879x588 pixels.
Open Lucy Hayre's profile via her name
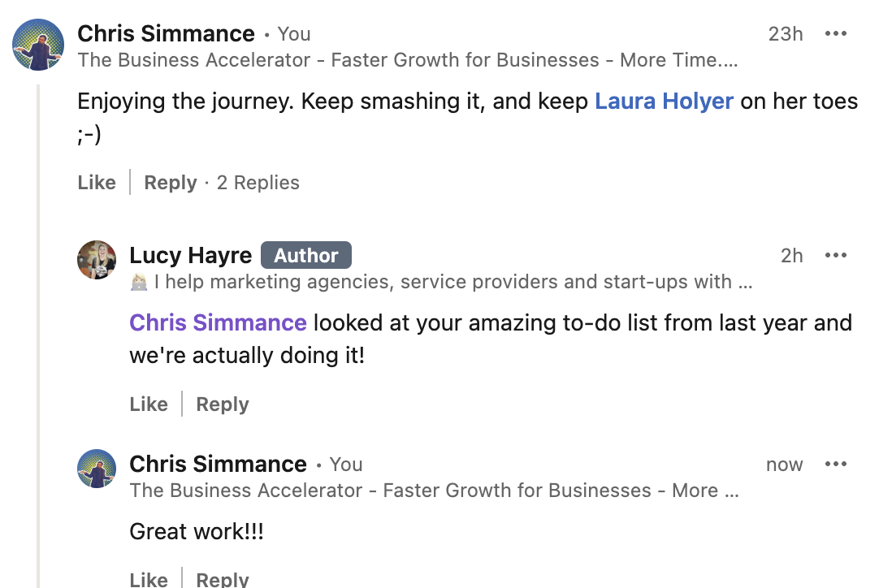[190, 255]
